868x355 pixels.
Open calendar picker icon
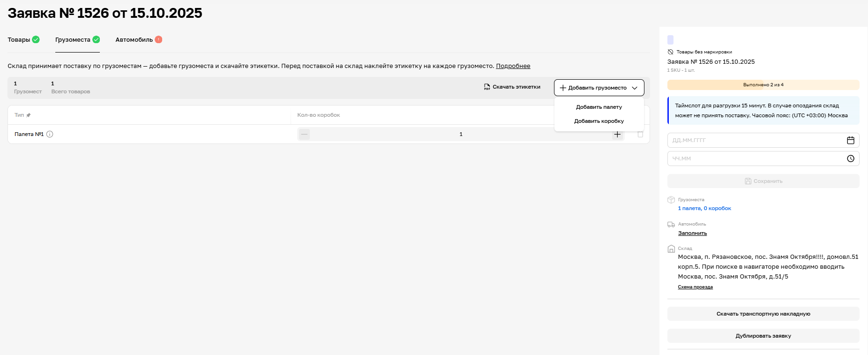[x=851, y=140]
